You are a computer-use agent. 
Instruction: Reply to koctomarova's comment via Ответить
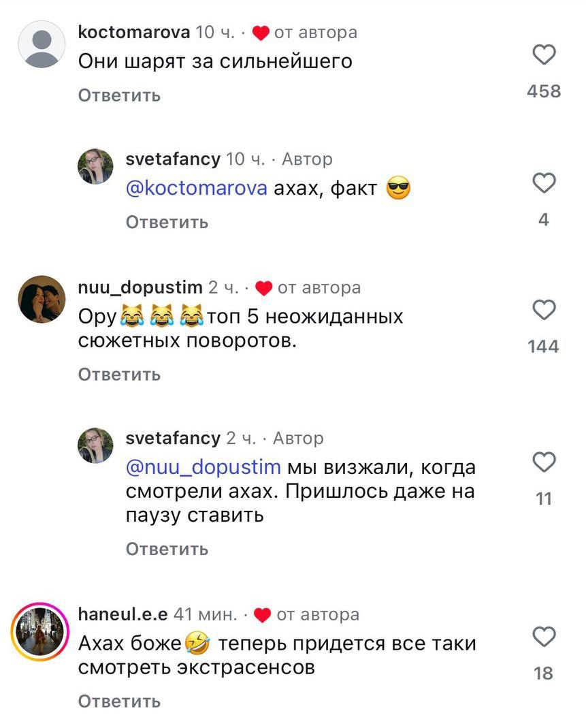(x=119, y=95)
